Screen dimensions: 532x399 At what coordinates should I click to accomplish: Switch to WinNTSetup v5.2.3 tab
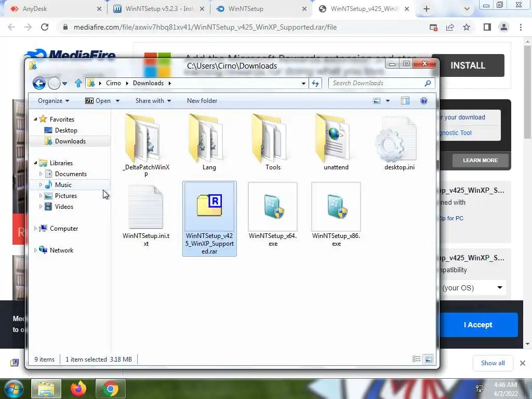[159, 9]
